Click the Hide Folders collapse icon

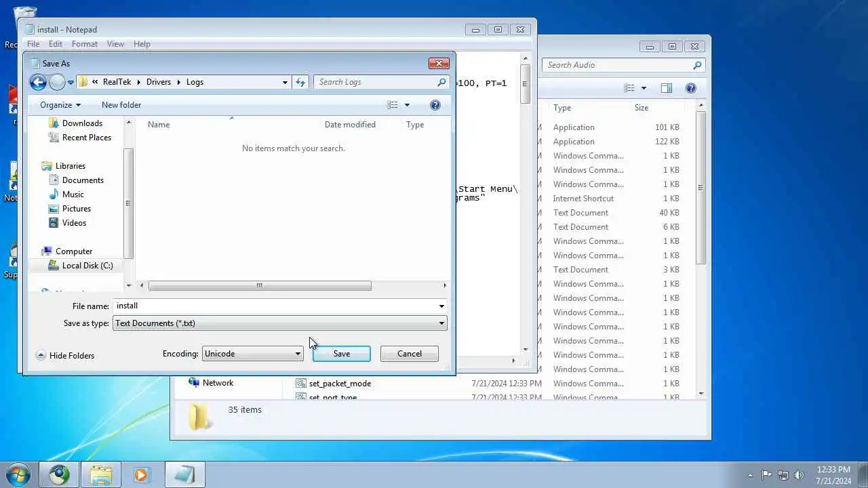coord(41,355)
